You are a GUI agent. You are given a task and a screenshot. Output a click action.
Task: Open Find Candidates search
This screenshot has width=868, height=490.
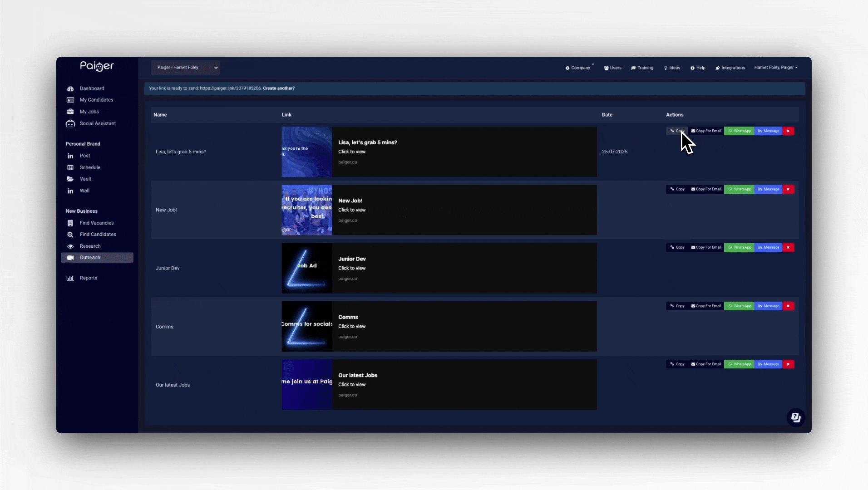click(x=98, y=234)
